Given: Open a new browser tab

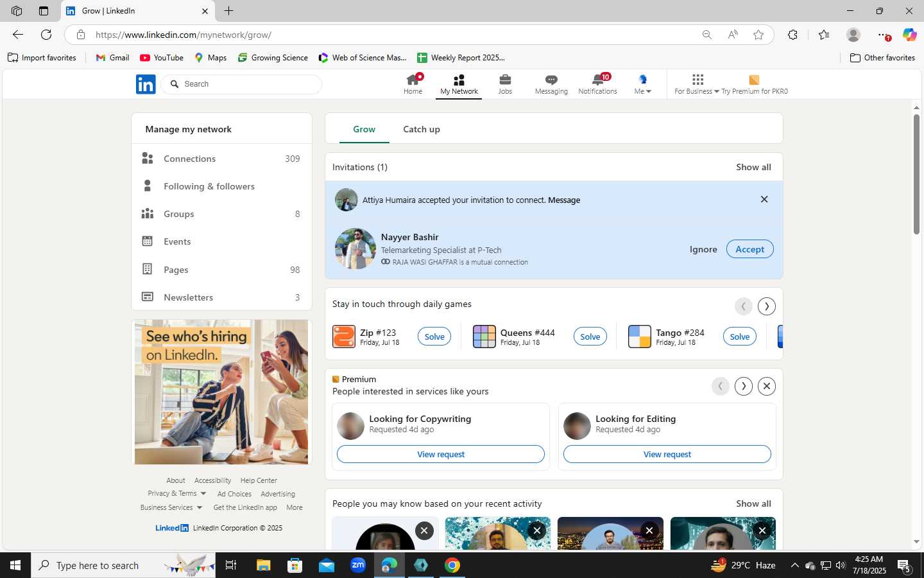Looking at the screenshot, I should (229, 11).
